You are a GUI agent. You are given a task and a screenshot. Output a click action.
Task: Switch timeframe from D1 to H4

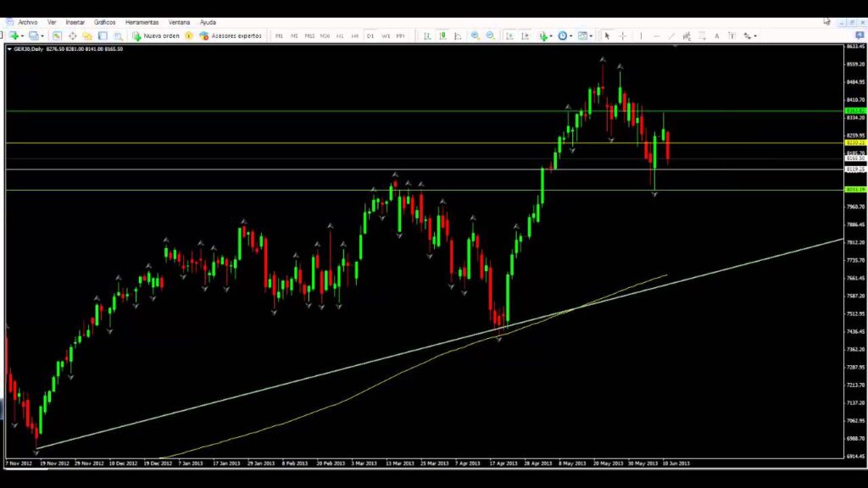click(353, 36)
